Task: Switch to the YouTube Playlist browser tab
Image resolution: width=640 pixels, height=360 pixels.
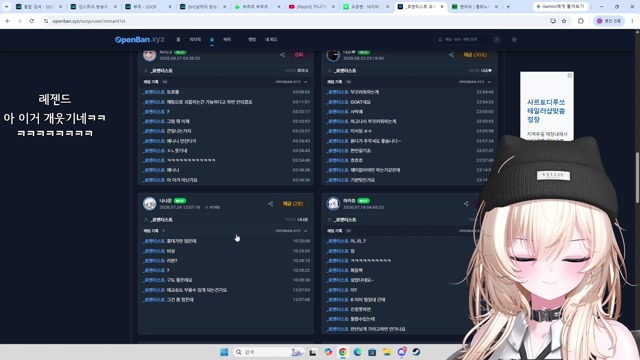Action: point(312,7)
